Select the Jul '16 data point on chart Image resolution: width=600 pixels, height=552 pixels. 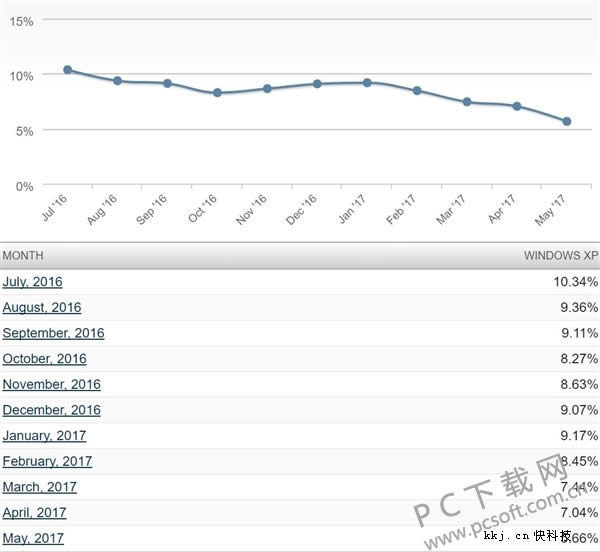click(68, 70)
